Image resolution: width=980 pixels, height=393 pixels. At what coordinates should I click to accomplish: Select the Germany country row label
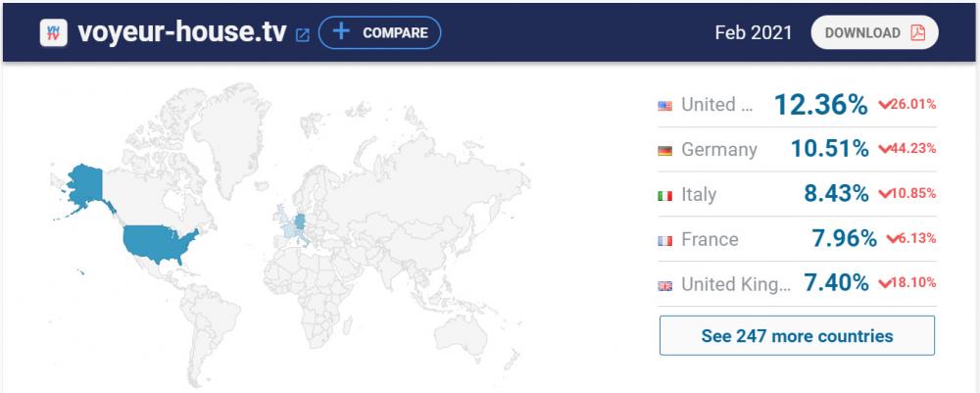pyautogui.click(x=719, y=150)
